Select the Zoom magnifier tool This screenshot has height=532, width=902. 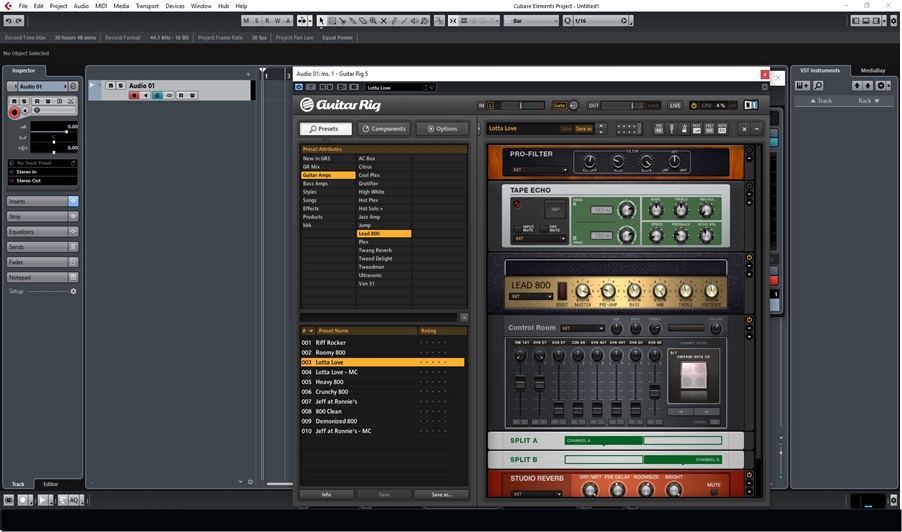pyautogui.click(x=373, y=21)
